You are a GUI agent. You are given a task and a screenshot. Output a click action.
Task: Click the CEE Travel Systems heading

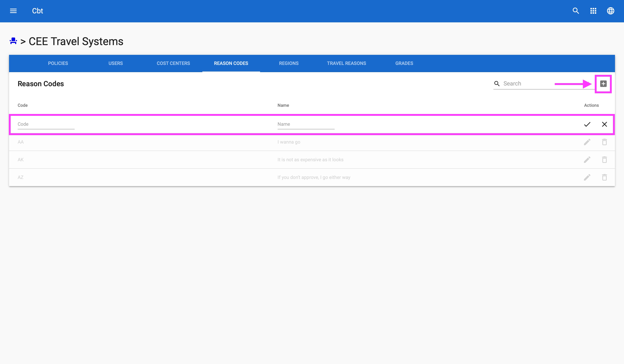(76, 41)
